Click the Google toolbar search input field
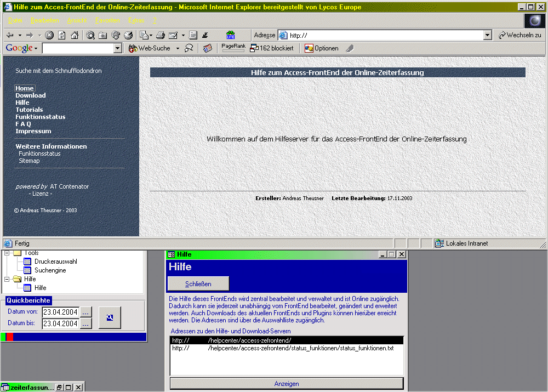The width and height of the screenshot is (548, 392). 78,48
